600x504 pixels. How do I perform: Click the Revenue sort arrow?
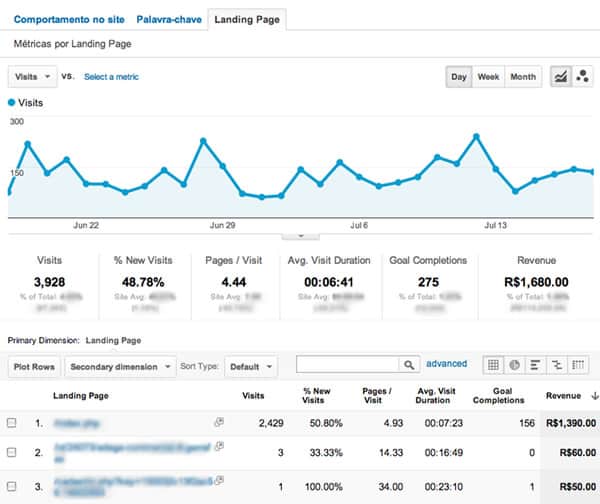(595, 396)
